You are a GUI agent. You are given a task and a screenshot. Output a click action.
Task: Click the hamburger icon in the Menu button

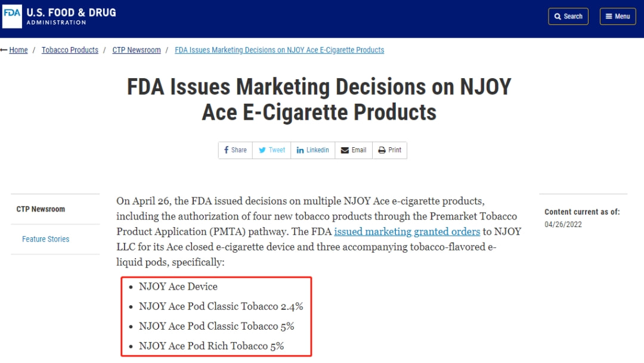609,17
